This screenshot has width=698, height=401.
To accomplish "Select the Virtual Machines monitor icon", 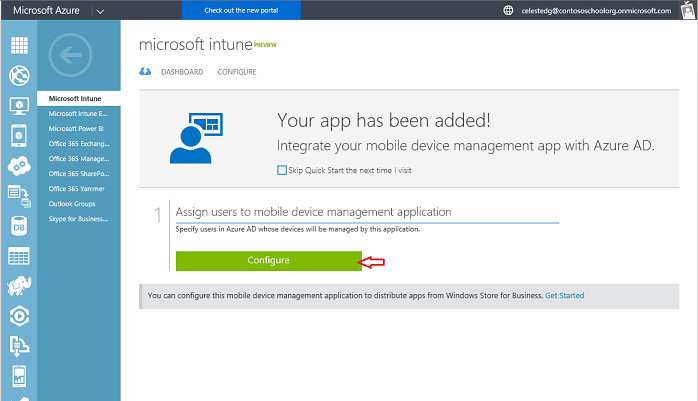I will click(x=18, y=106).
